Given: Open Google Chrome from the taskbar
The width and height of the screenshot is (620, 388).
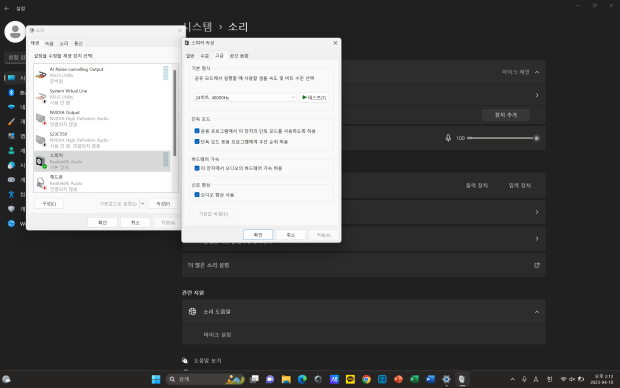Looking at the screenshot, I should 366,379.
